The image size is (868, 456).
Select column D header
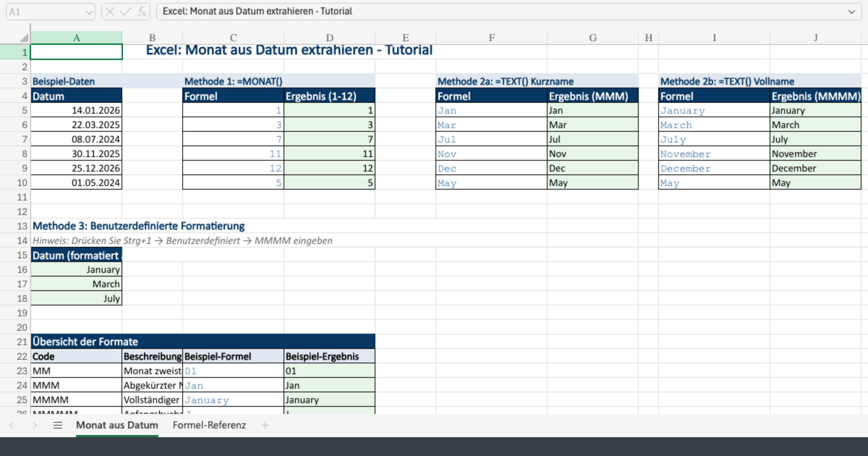click(329, 38)
